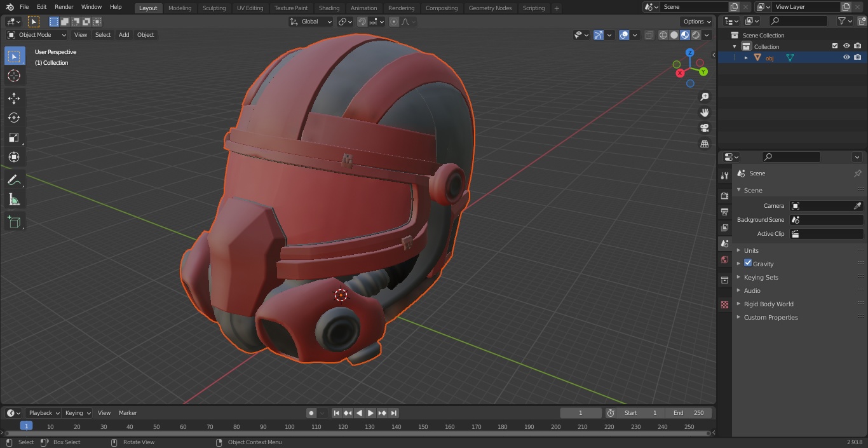Activate the Move tool
The height and width of the screenshot is (448, 868).
(14, 98)
